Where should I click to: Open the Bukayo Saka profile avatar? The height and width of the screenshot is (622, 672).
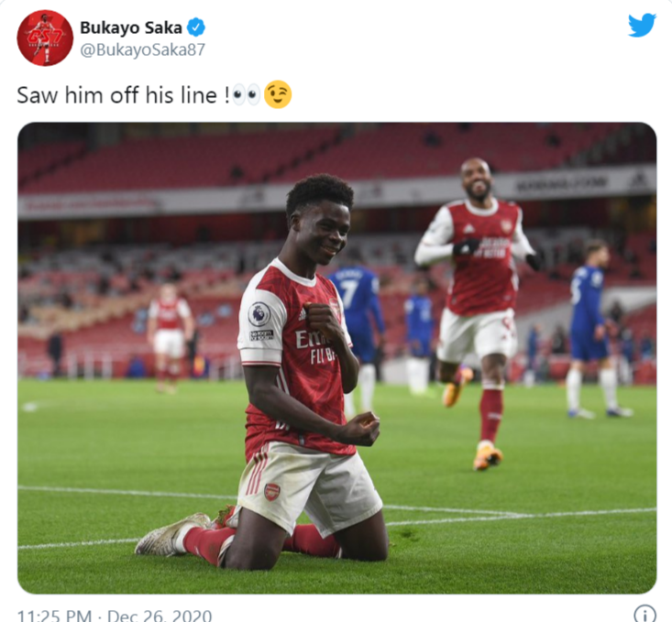[44, 38]
